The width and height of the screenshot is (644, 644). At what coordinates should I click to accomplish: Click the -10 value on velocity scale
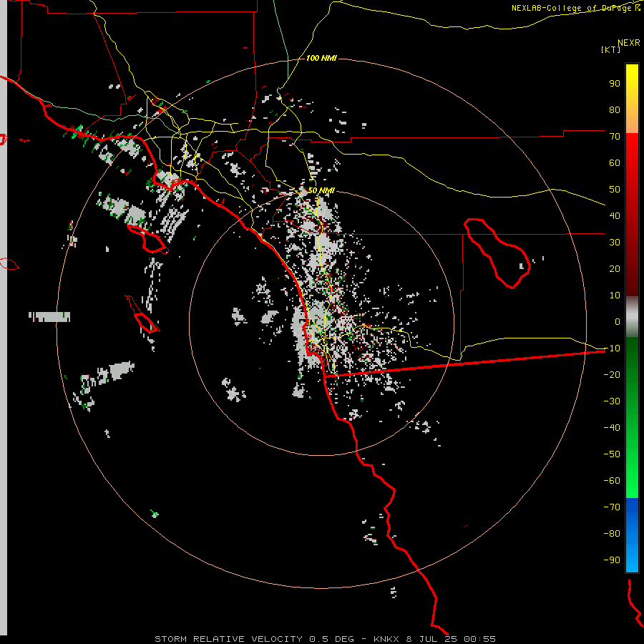pyautogui.click(x=612, y=348)
